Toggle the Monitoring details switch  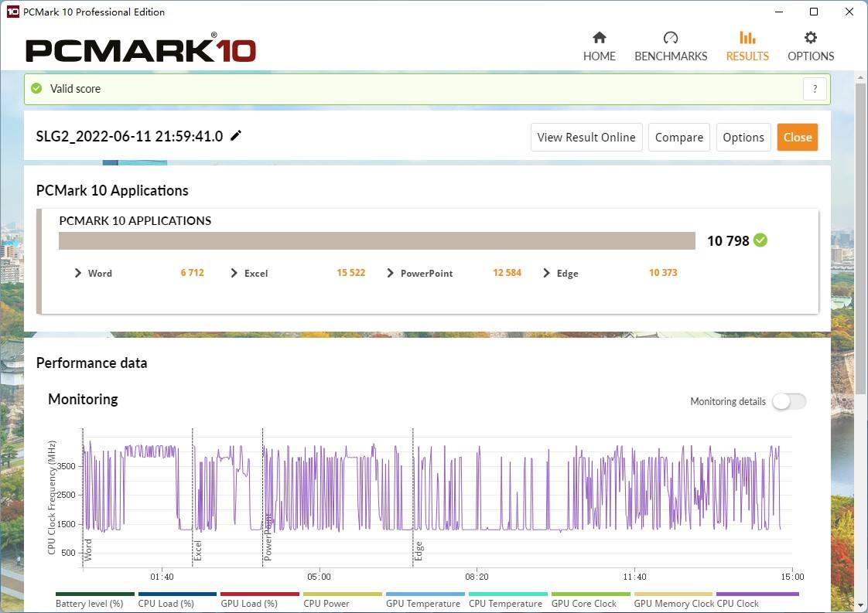click(x=789, y=402)
